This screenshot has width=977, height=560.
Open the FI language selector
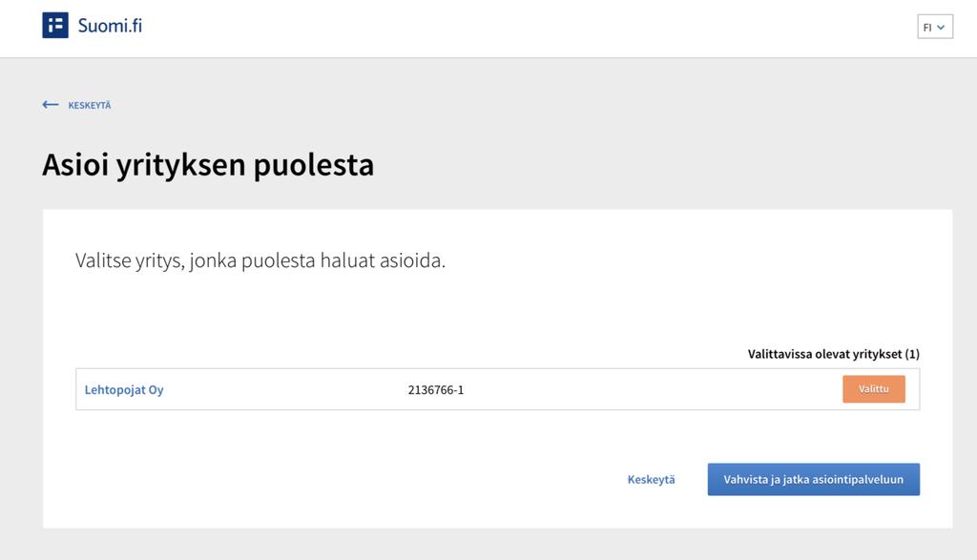(935, 27)
